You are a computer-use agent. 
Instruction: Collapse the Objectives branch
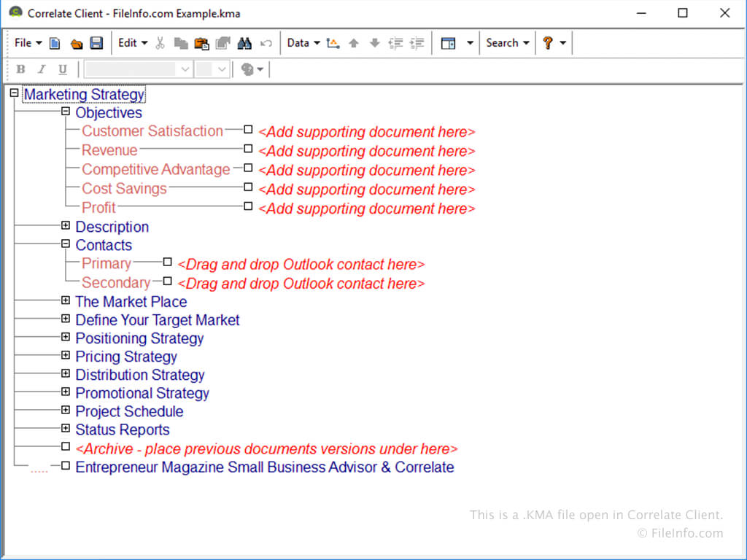tap(66, 112)
